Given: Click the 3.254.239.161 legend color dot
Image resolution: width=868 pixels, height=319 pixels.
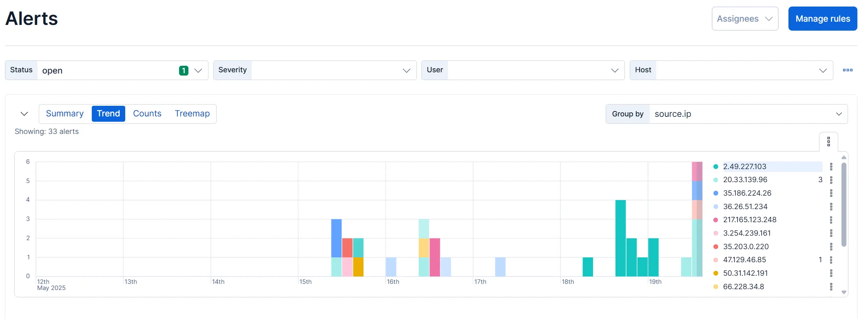Looking at the screenshot, I should (715, 233).
